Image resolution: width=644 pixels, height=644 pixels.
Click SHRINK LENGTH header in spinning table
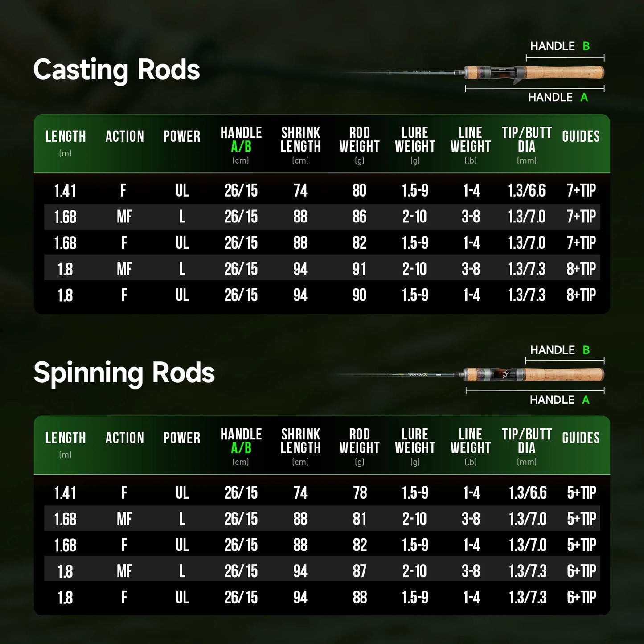pyautogui.click(x=300, y=441)
